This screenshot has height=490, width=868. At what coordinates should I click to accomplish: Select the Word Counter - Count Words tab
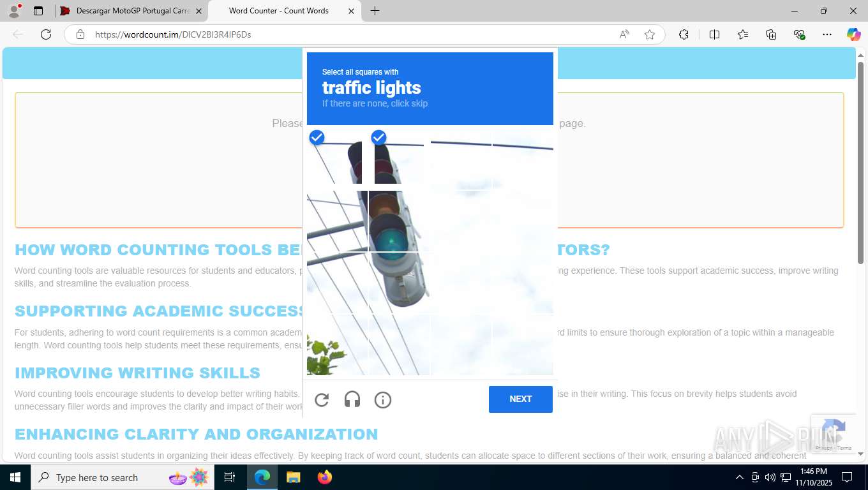point(285,11)
